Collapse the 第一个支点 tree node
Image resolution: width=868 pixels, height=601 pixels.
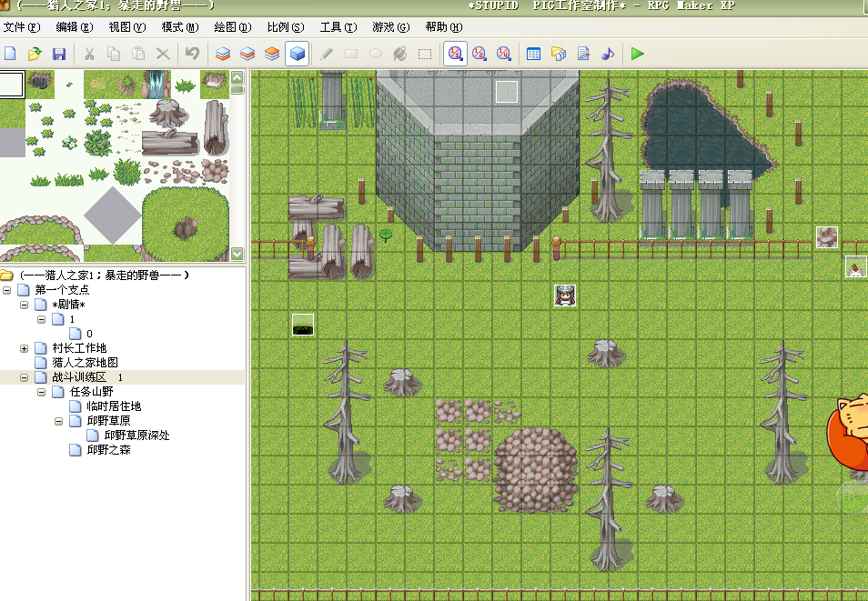point(6,290)
